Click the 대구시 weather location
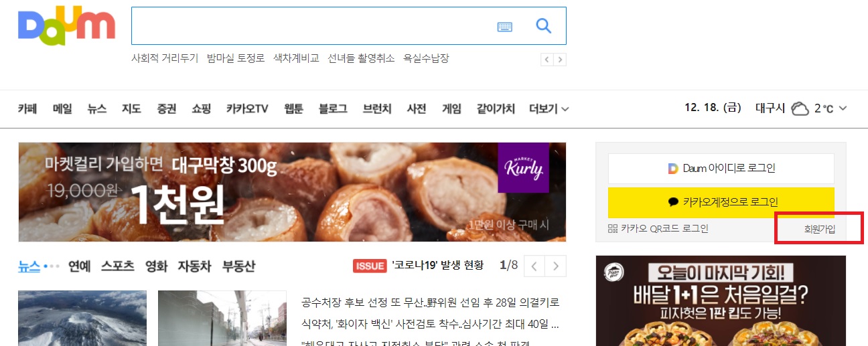 (x=770, y=108)
